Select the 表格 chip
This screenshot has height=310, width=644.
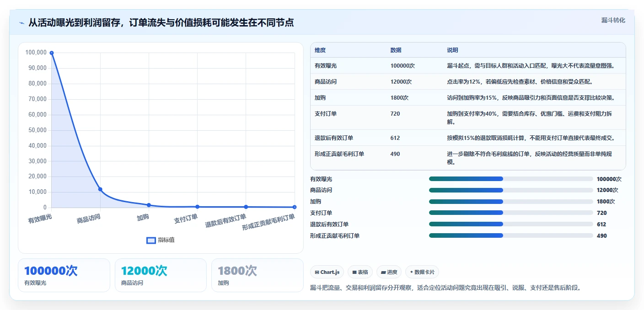coord(360,272)
